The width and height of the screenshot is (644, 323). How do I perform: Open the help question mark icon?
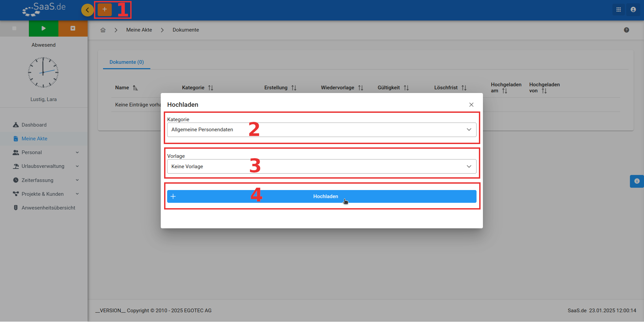point(626,30)
